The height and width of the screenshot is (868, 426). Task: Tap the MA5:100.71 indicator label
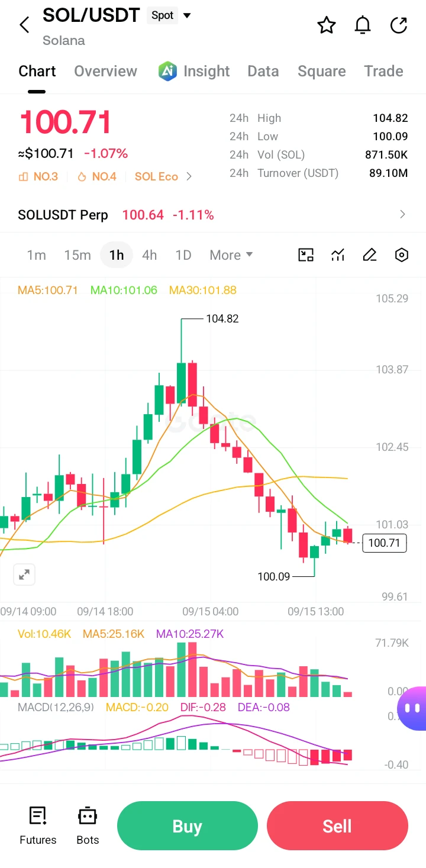click(x=48, y=290)
